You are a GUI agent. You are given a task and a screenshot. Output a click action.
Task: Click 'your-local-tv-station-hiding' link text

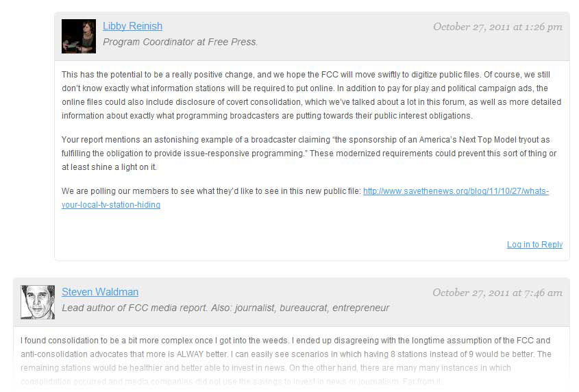pyautogui.click(x=111, y=205)
